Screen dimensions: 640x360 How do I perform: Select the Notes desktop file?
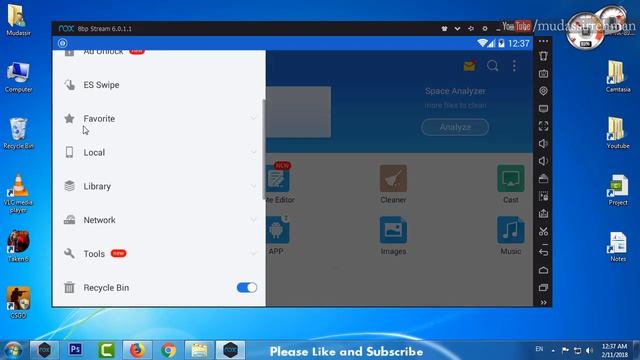pyautogui.click(x=618, y=247)
